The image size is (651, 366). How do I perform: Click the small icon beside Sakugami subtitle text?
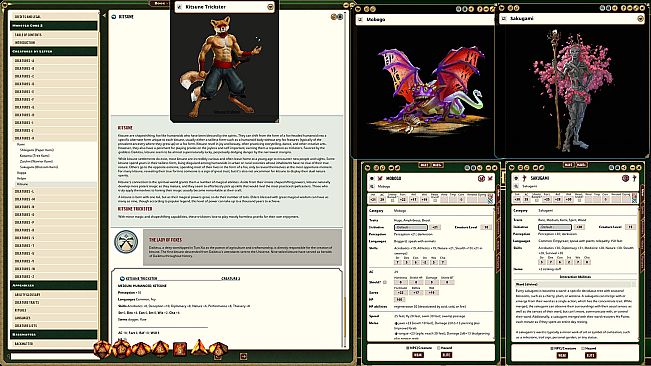pos(516,186)
